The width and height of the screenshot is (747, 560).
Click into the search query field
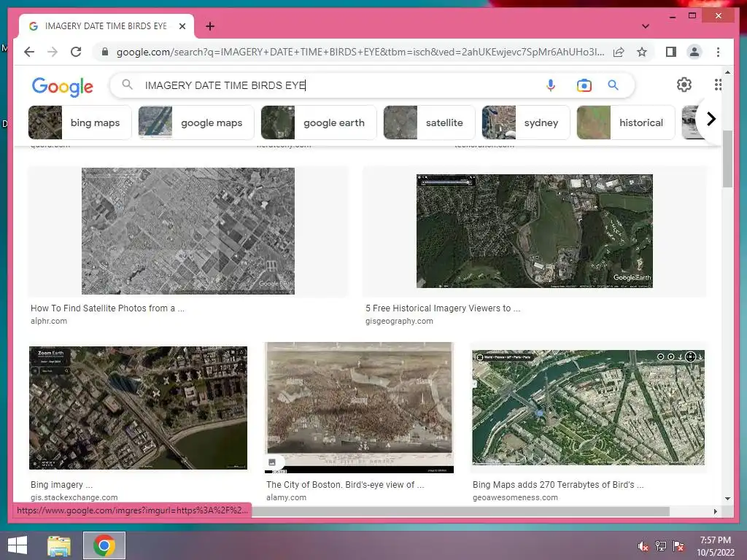(333, 85)
